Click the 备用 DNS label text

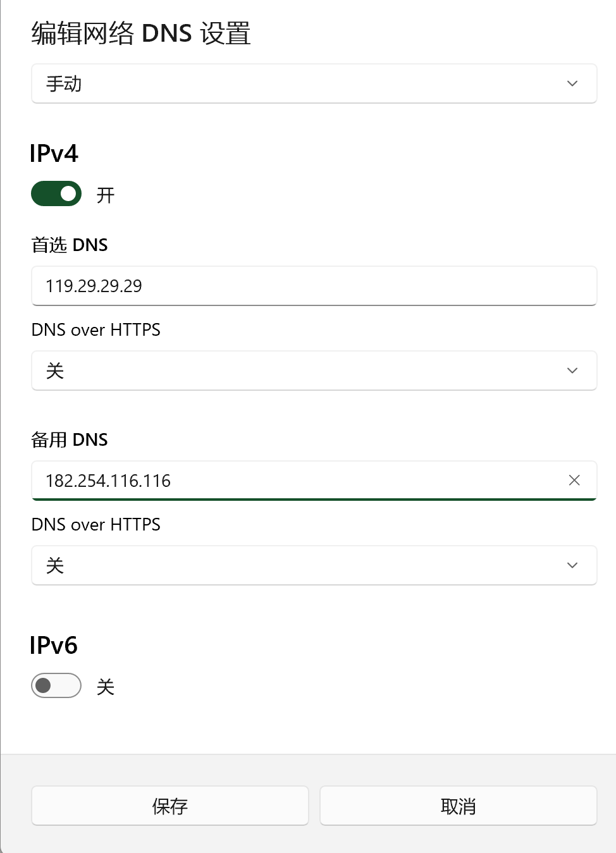point(70,439)
